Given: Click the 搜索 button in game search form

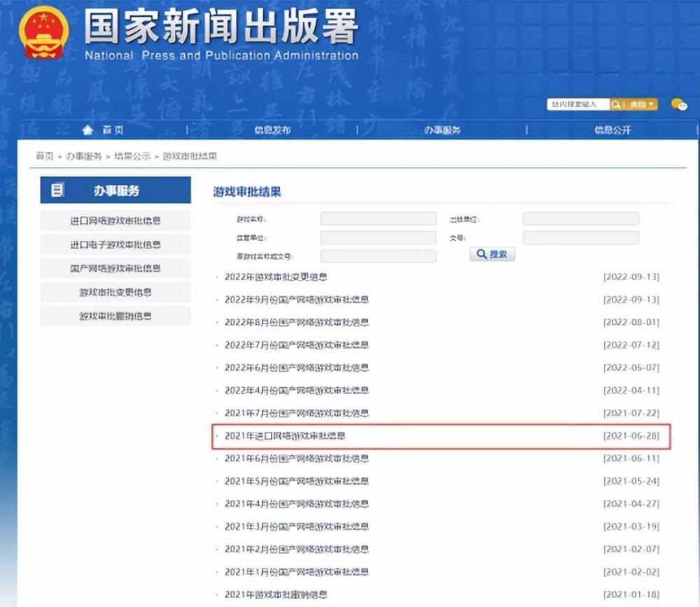Looking at the screenshot, I should pos(492,255).
